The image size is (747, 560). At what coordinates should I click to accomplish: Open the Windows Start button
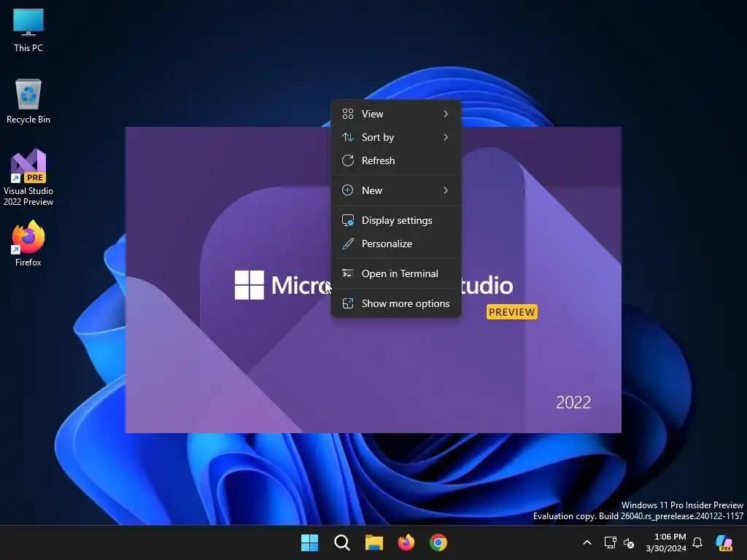[309, 542]
